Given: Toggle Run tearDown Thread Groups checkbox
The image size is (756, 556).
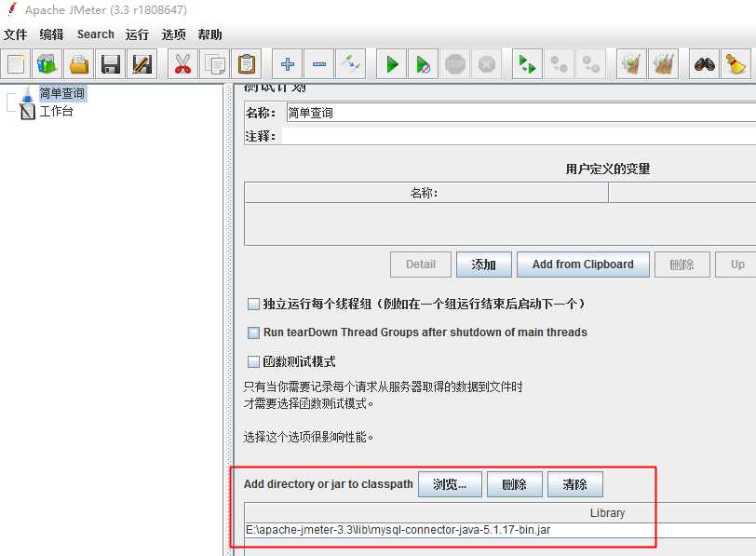Looking at the screenshot, I should [x=253, y=332].
